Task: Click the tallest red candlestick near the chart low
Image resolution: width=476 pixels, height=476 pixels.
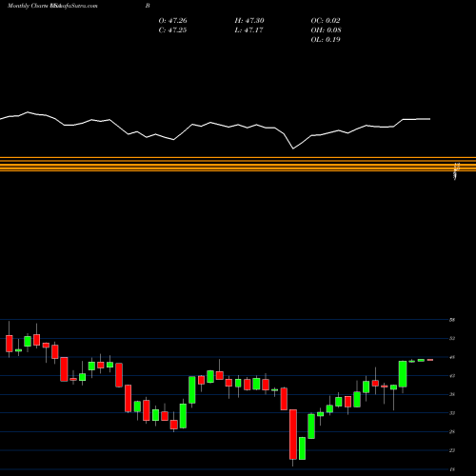Action: [x=293, y=434]
